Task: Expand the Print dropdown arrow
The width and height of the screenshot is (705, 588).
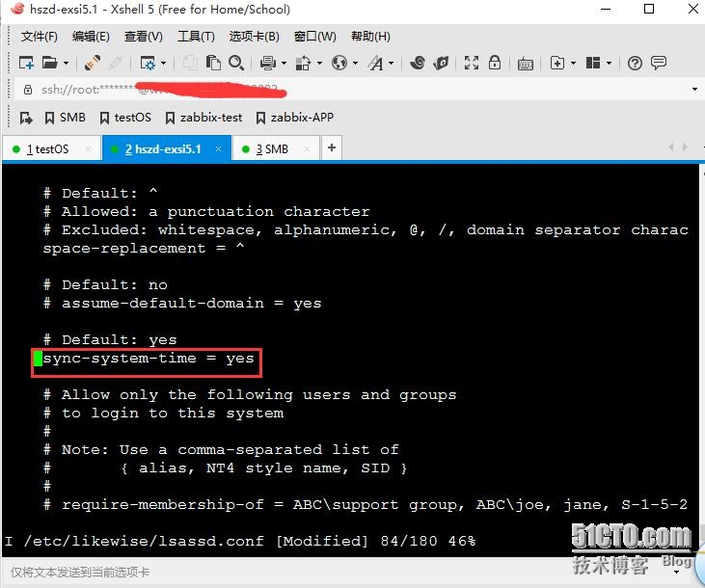Action: coord(284,64)
